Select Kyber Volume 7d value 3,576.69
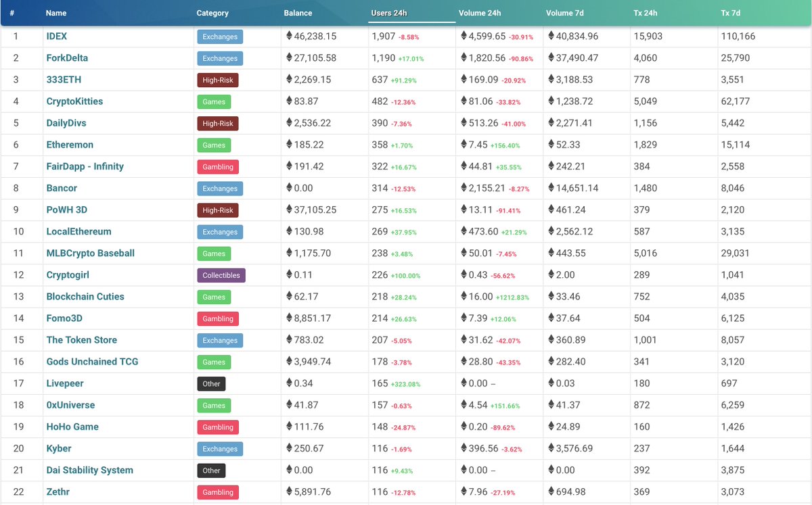This screenshot has height=505, width=812. pos(574,448)
